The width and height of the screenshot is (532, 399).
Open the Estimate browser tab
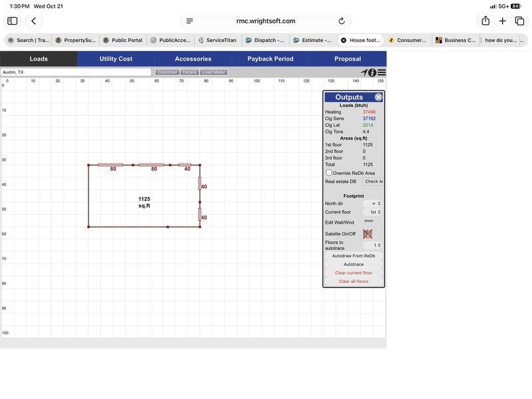pos(313,40)
